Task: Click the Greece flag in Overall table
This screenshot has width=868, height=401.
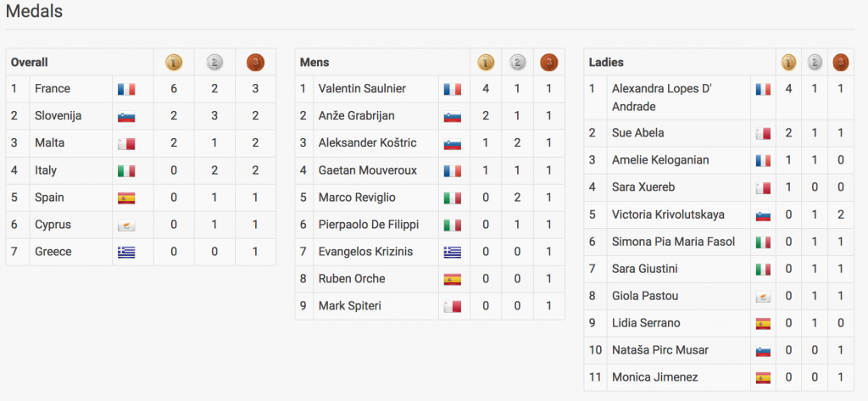Action: [126, 252]
